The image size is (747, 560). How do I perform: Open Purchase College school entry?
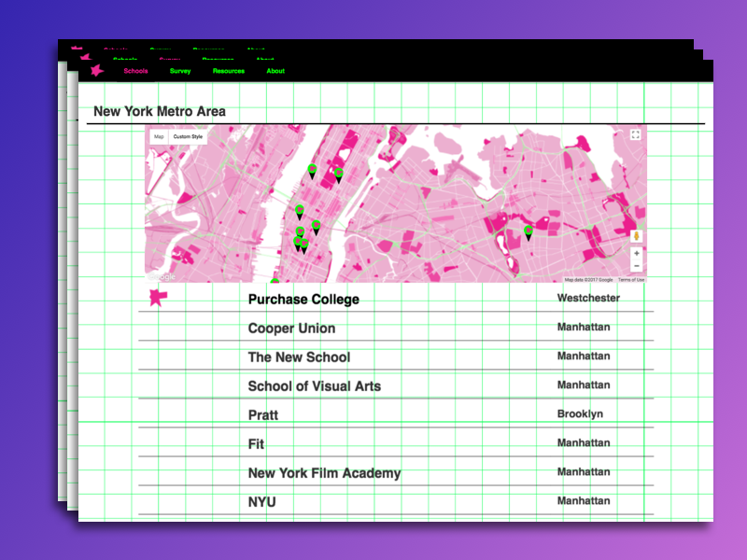(303, 300)
